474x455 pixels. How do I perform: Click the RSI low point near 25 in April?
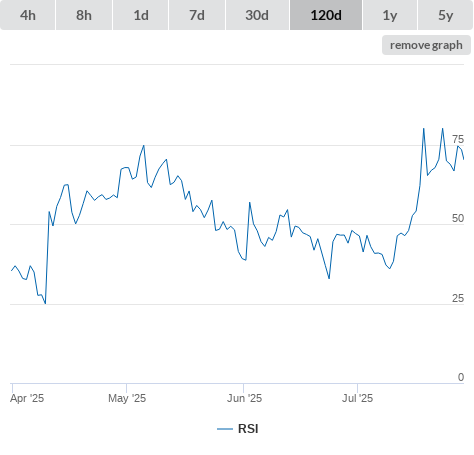tap(45, 303)
